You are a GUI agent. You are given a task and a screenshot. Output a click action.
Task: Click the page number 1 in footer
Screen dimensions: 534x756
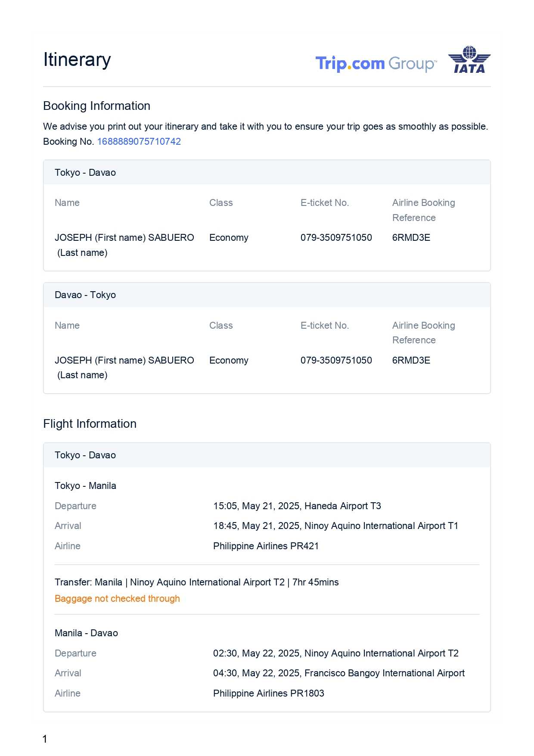click(45, 739)
